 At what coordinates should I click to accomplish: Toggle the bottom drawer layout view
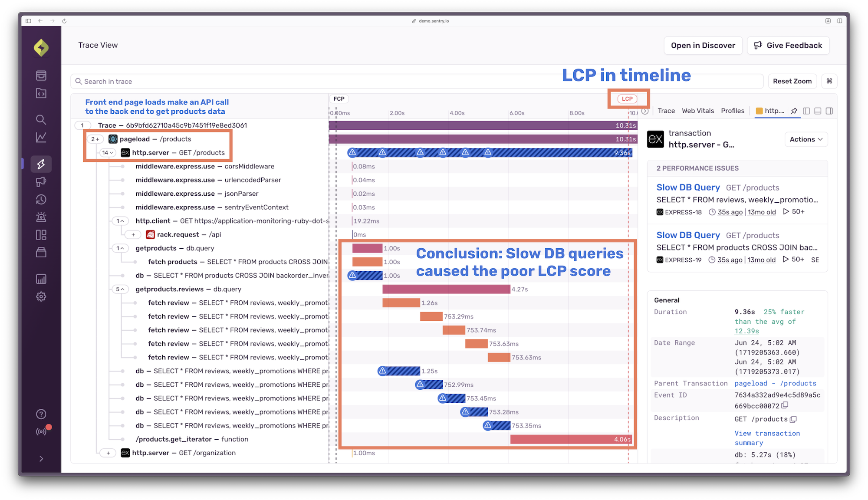tap(818, 111)
